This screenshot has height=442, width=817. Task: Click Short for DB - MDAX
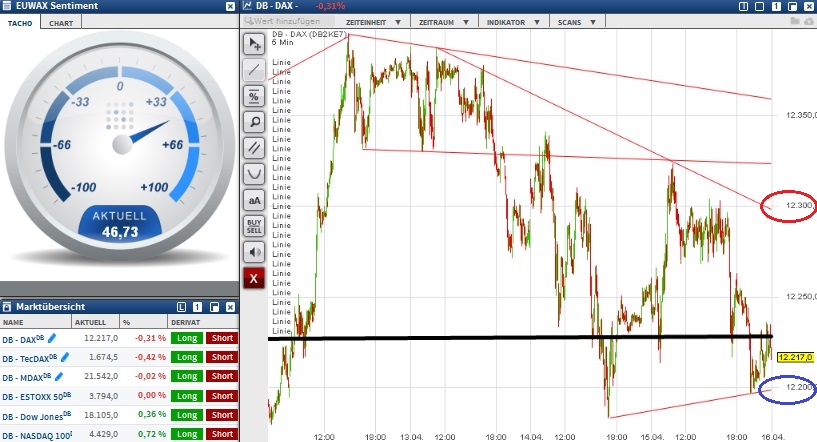[222, 376]
